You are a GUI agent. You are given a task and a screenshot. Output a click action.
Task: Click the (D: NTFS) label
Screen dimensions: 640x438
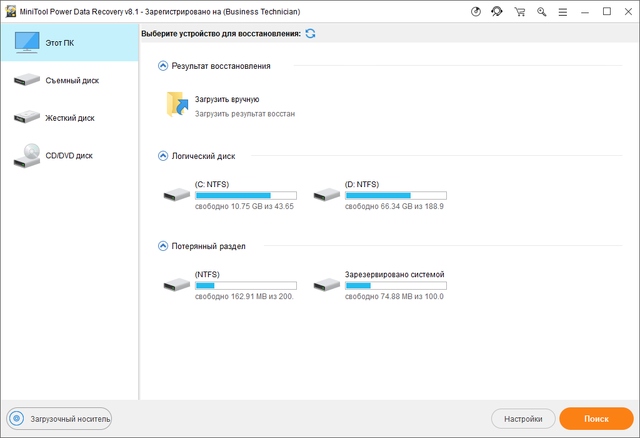click(x=362, y=185)
